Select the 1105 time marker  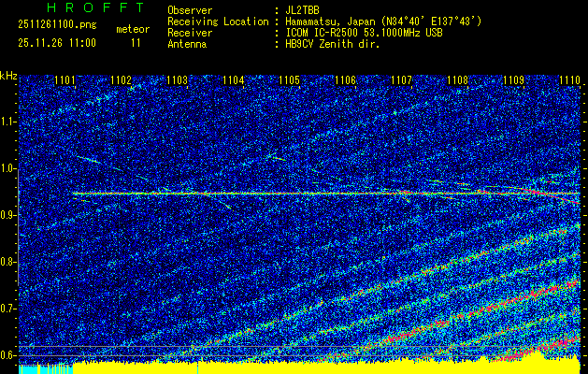pyautogui.click(x=289, y=81)
